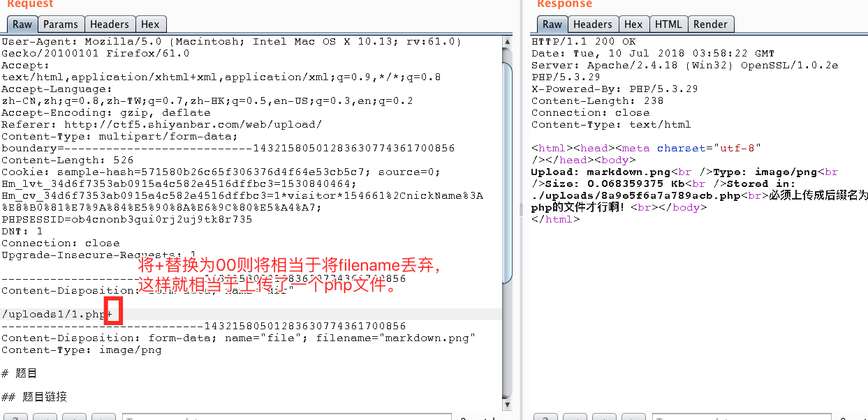868x420 pixels.
Task: Click the 'X-Powered-By: PHP/5.3.29' line
Action: [x=615, y=89]
